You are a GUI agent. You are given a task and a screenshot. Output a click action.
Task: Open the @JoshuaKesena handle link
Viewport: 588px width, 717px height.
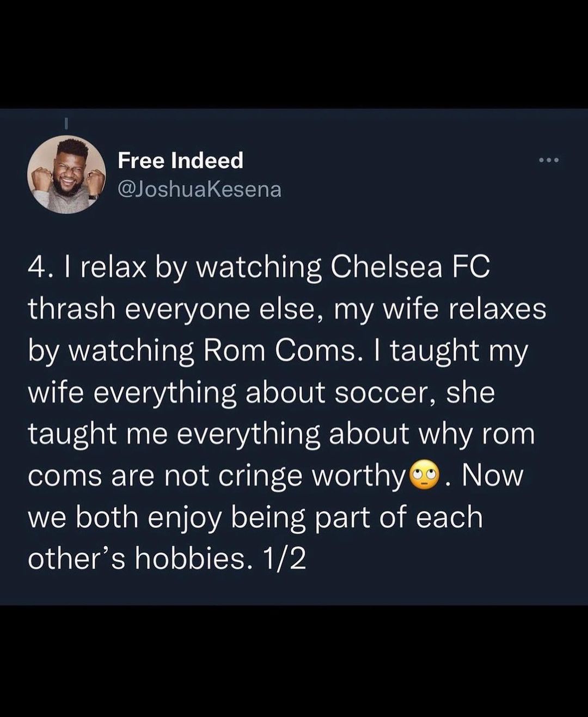click(x=199, y=189)
